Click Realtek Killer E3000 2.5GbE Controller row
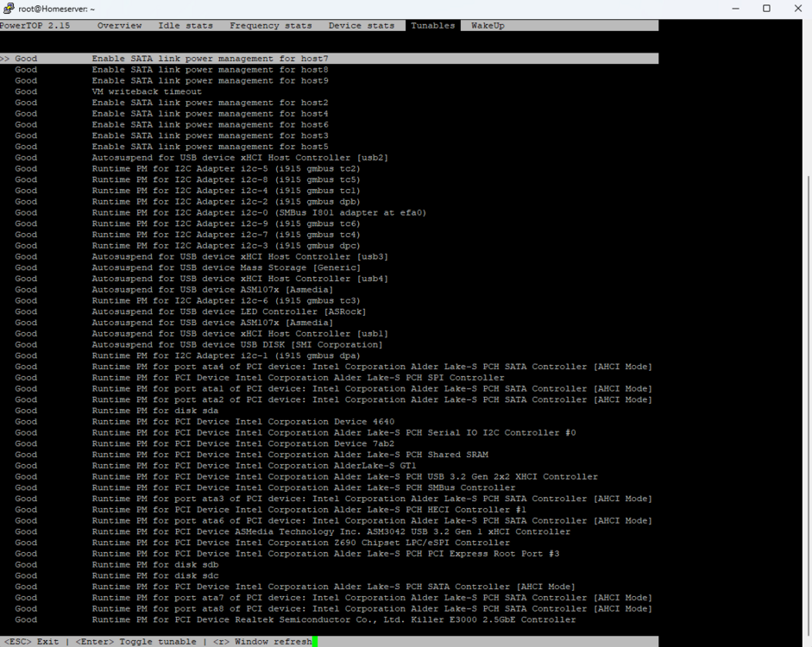This screenshot has height=647, width=812. coord(295,619)
